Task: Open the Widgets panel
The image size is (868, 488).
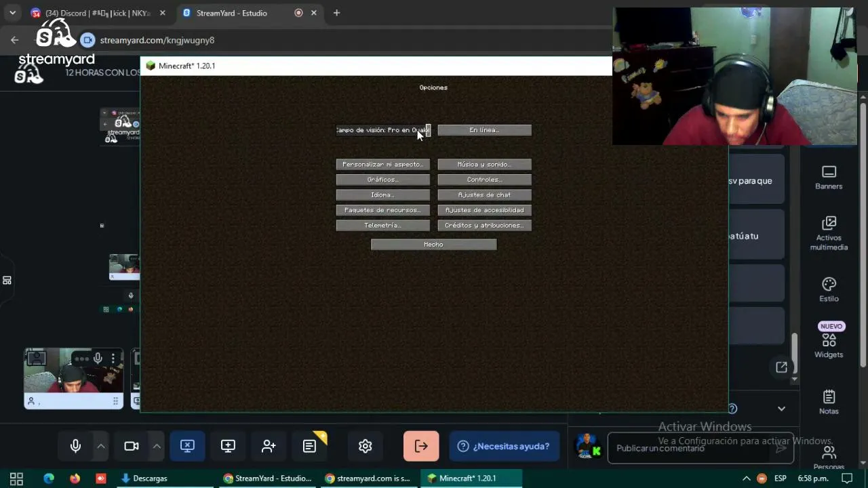Action: (829, 341)
